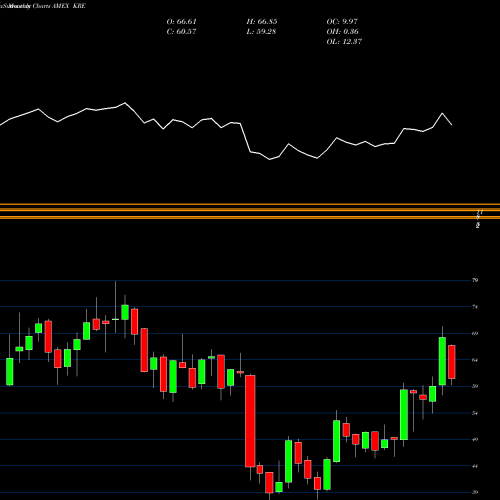Select the tallest red candlestick in the chart
The width and height of the screenshot is (500, 500).
(x=250, y=421)
